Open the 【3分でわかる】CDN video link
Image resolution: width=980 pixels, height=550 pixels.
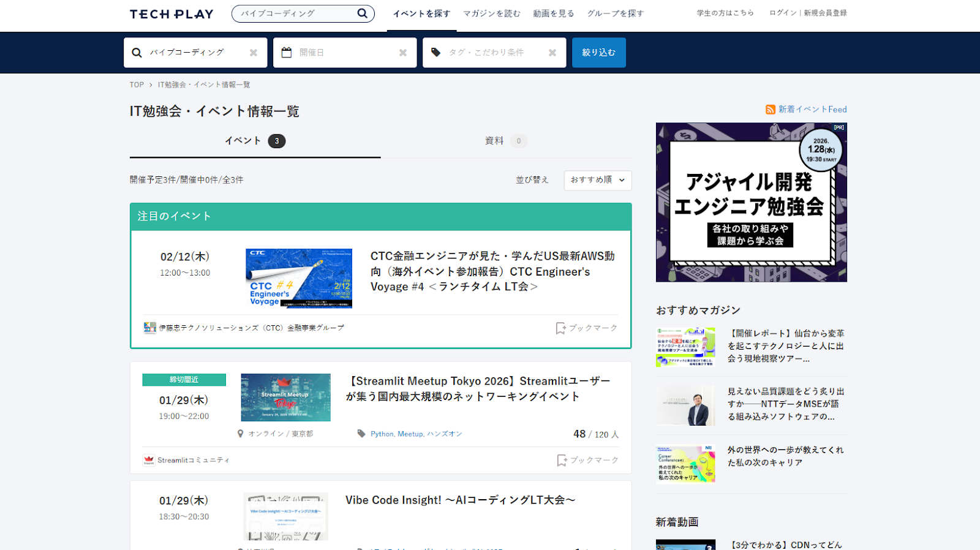pos(786,544)
